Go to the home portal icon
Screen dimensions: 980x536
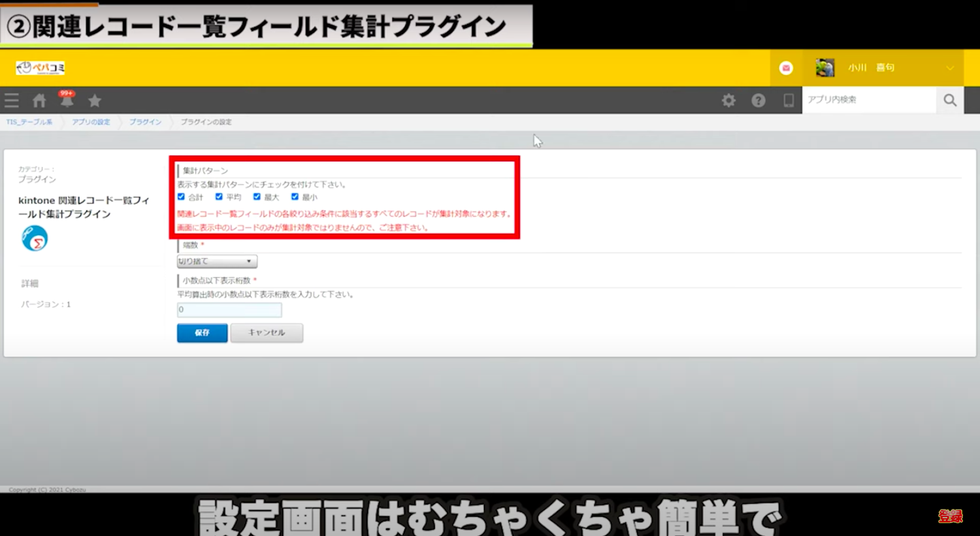(39, 101)
